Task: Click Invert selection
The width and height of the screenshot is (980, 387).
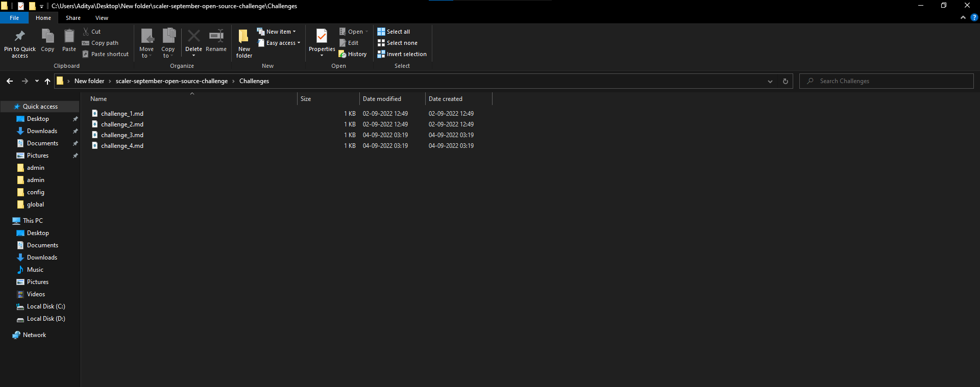Action: click(x=402, y=54)
